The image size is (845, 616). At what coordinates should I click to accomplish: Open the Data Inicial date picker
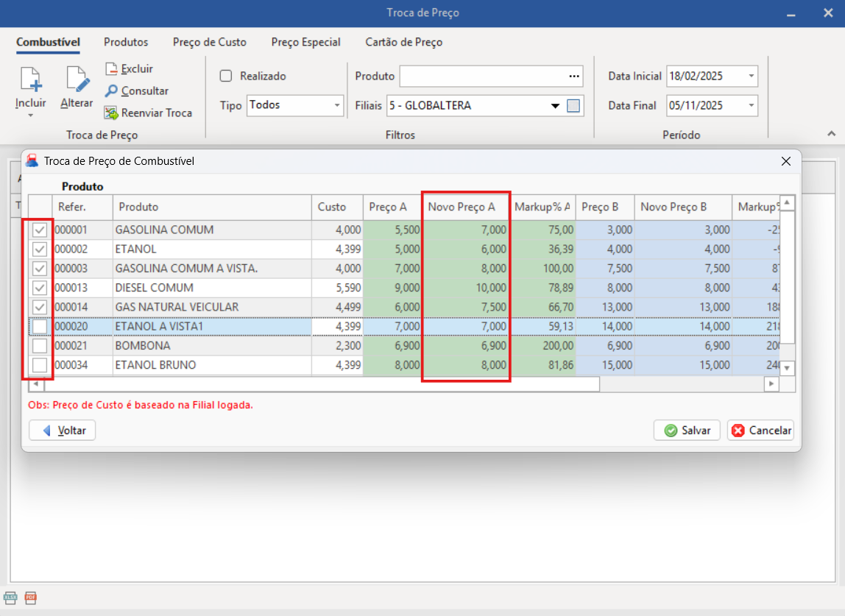[751, 76]
